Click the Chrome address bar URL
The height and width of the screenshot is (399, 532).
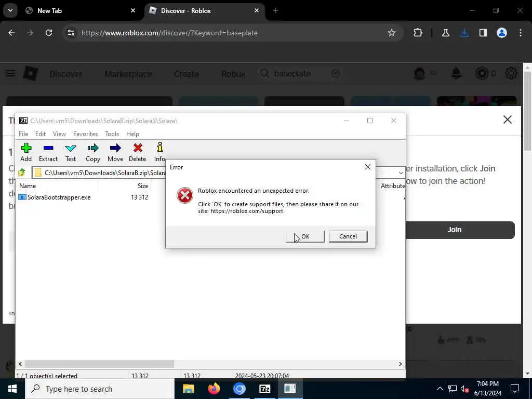pos(170,33)
